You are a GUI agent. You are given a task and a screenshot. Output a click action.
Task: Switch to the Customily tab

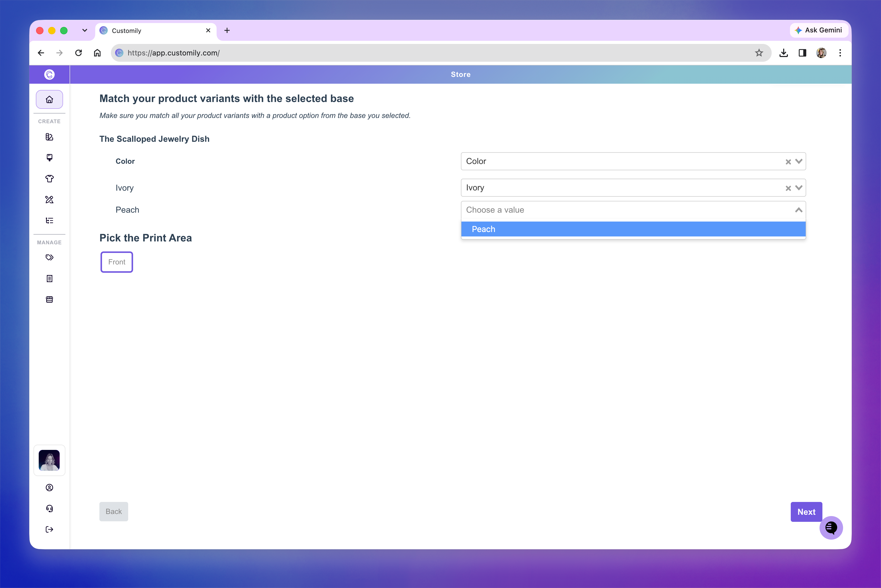coord(156,31)
